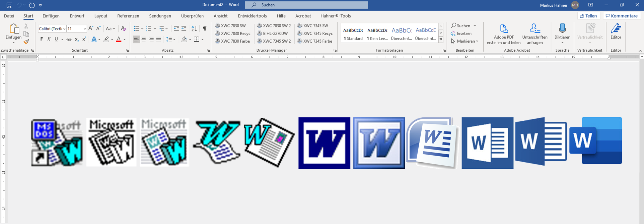Click the Kommentare button

[x=622, y=16]
